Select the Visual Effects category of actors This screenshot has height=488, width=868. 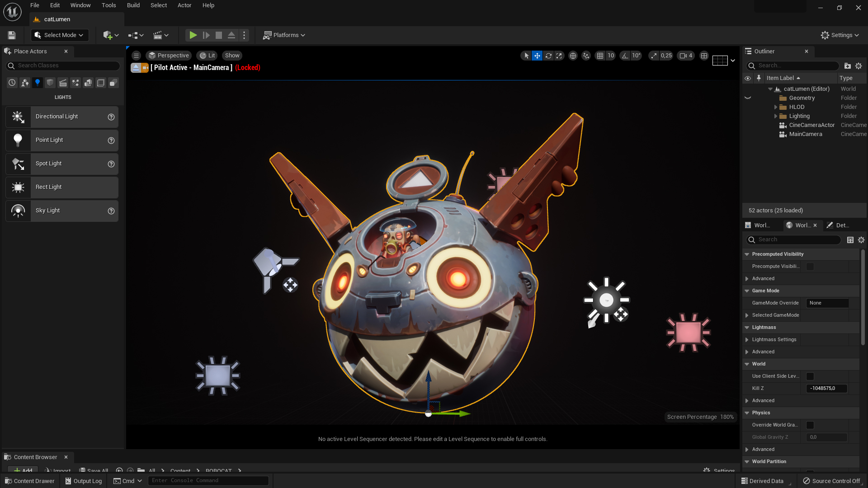[75, 83]
